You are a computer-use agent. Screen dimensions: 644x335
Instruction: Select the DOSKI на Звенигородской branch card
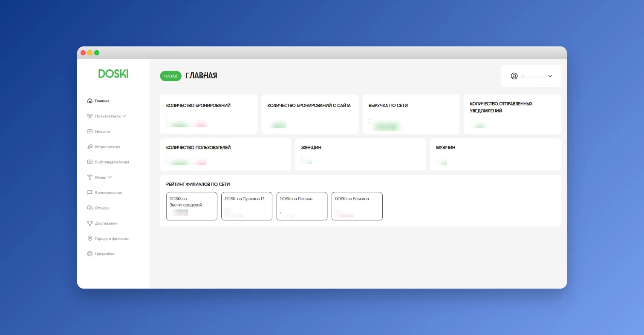pos(191,206)
